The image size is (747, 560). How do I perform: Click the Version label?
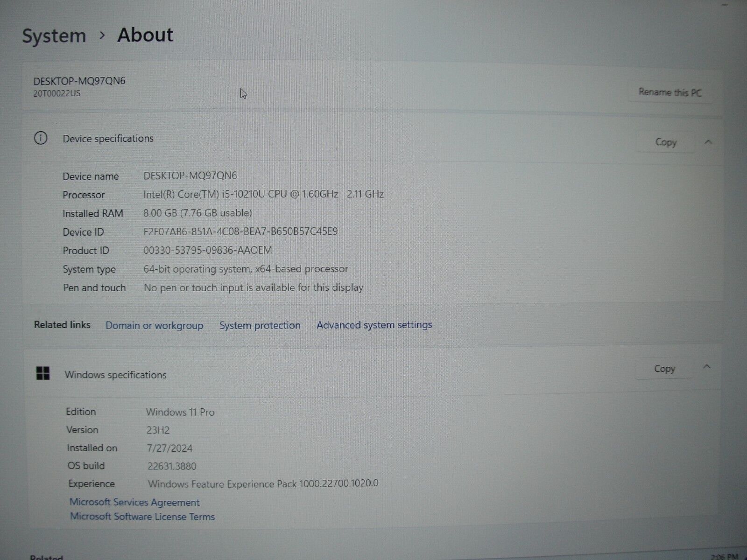[x=82, y=430]
